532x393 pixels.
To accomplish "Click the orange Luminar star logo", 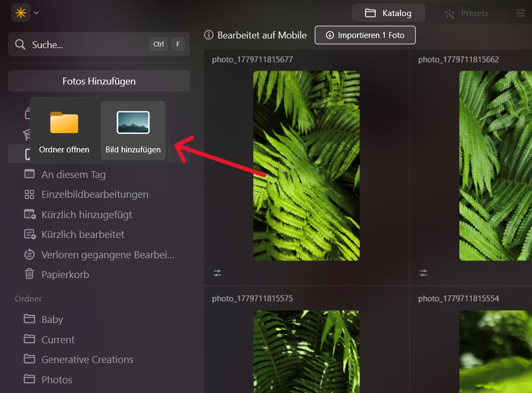I will coord(21,13).
